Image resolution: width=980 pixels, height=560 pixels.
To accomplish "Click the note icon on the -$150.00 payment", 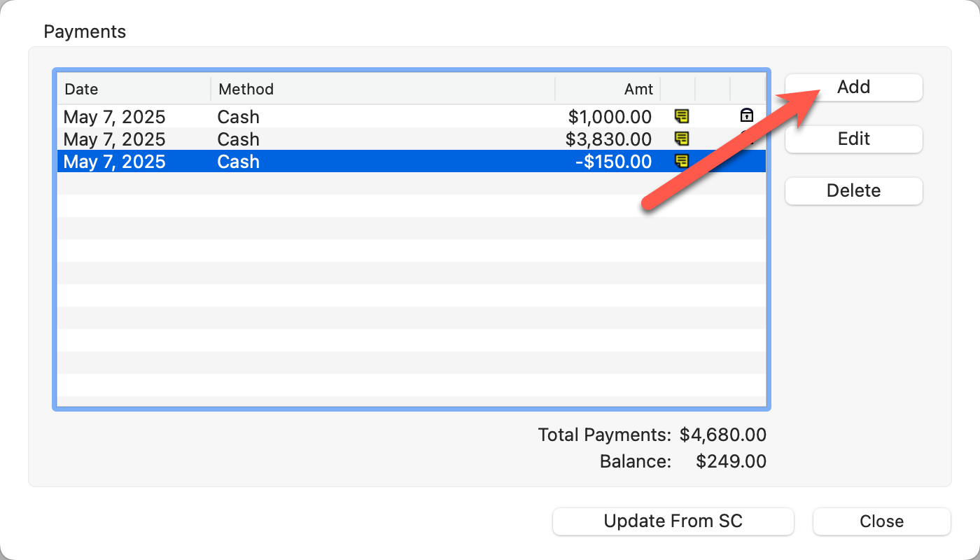I will pos(681,161).
